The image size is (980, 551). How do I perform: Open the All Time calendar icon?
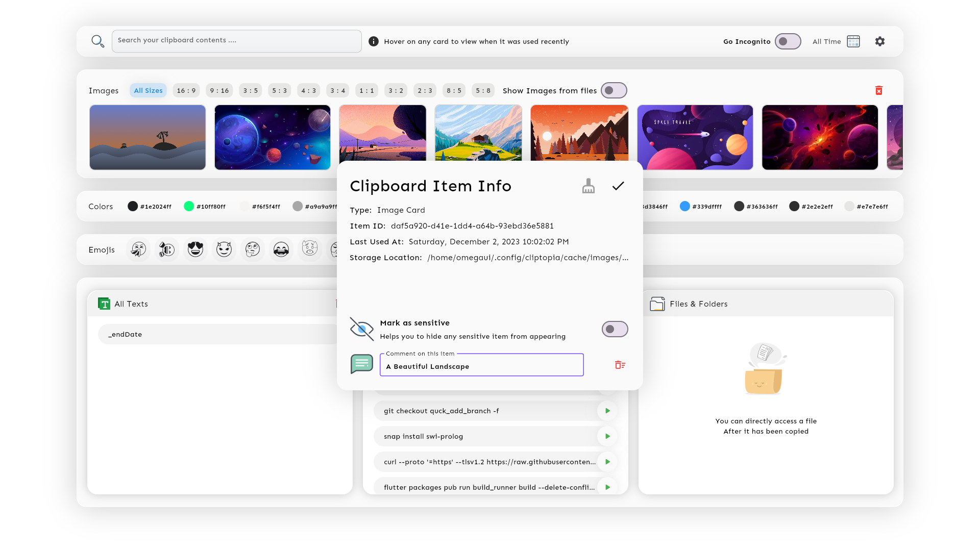[x=853, y=41]
